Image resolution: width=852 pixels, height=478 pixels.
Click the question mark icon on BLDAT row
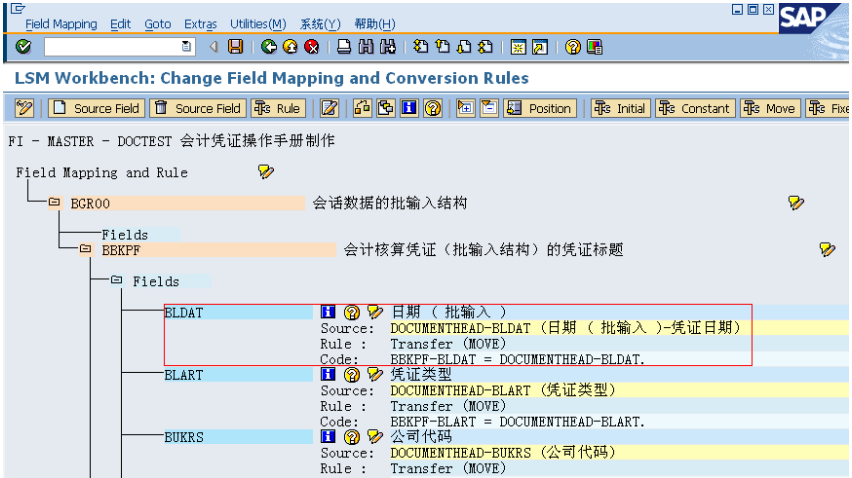(x=352, y=312)
